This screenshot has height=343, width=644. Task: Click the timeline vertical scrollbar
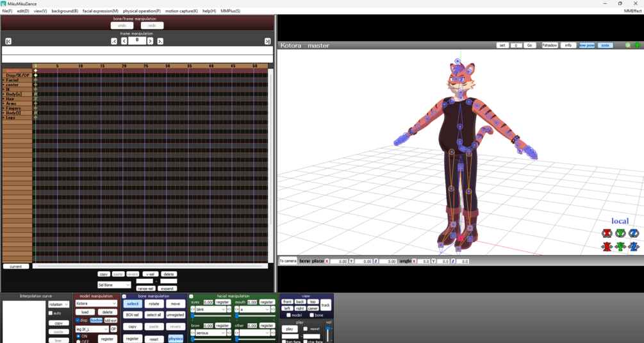point(270,165)
